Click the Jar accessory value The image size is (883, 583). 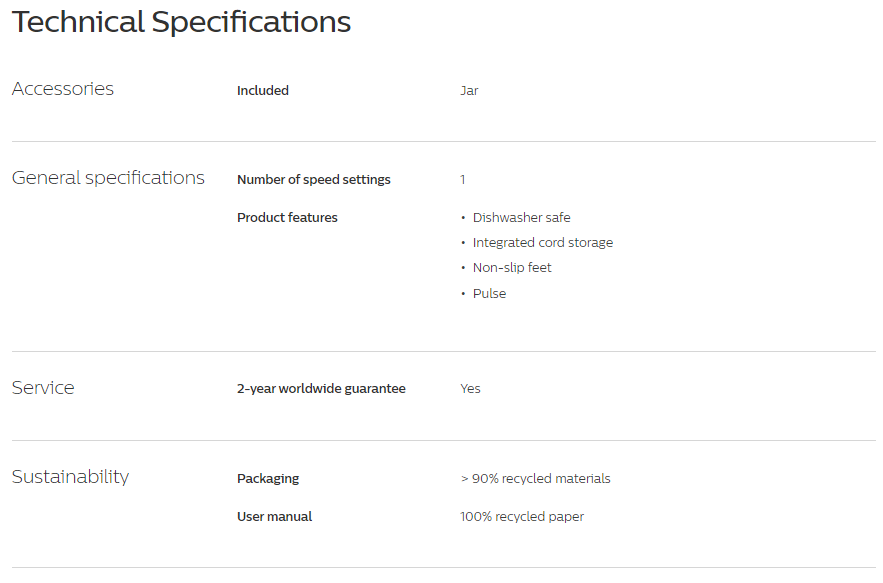[469, 91]
